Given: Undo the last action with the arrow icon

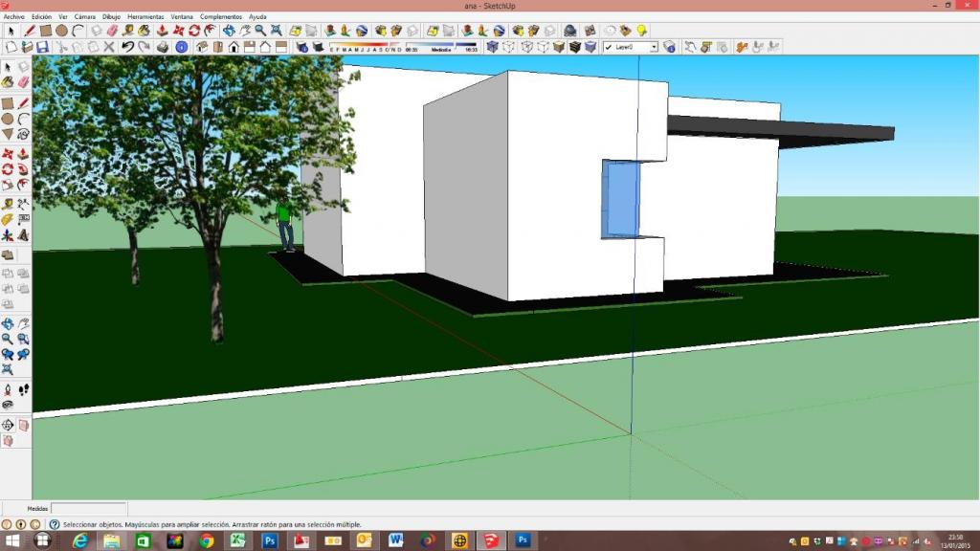Looking at the screenshot, I should tap(127, 47).
